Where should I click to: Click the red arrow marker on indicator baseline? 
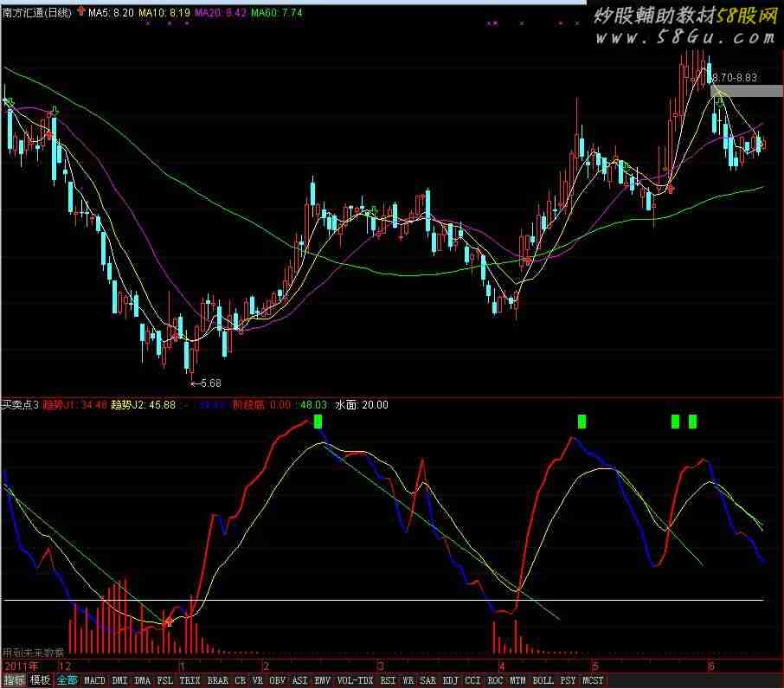170,621
